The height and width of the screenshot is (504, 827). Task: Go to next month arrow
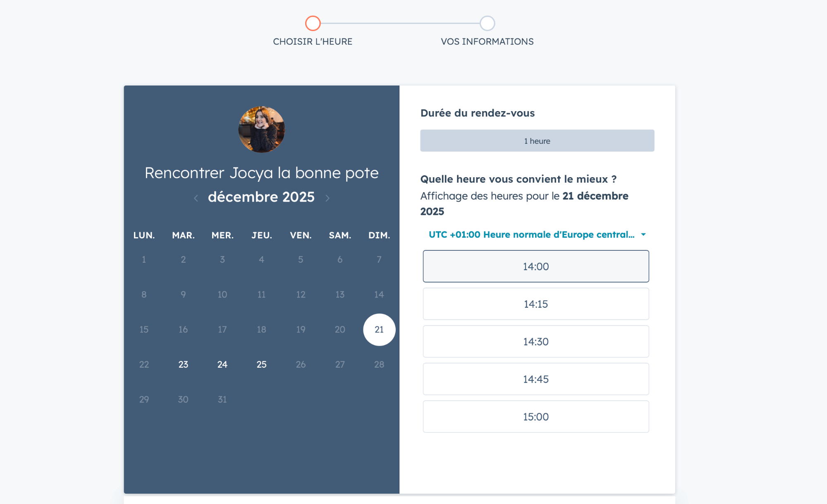pyautogui.click(x=327, y=198)
